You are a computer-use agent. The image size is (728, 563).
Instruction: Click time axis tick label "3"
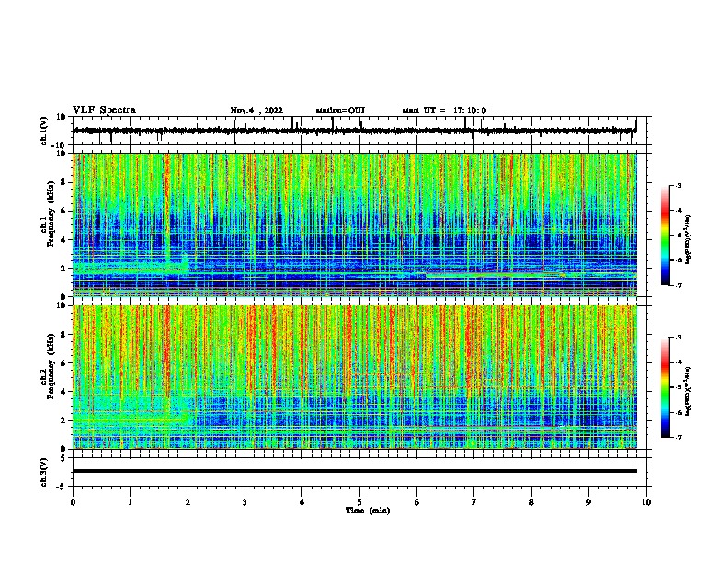click(x=245, y=502)
